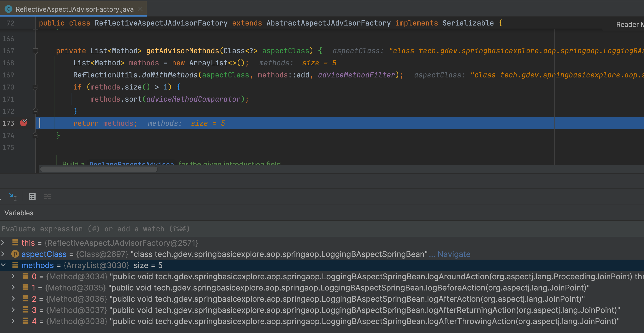Viewport: 644px width, 333px height.
Task: Click the Evaluate Expression cursor icon in debugger toolbar
Action: (x=13, y=197)
